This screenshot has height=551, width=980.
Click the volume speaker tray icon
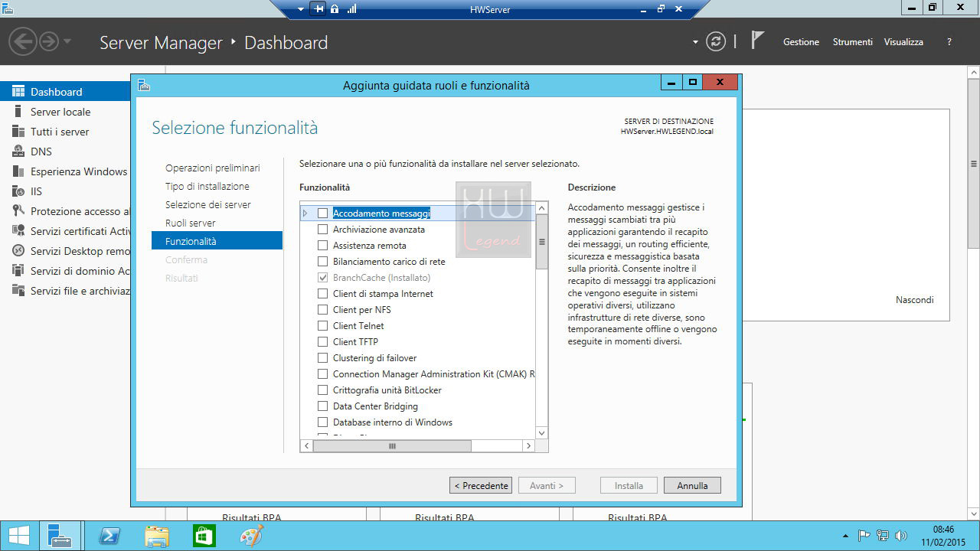901,536
